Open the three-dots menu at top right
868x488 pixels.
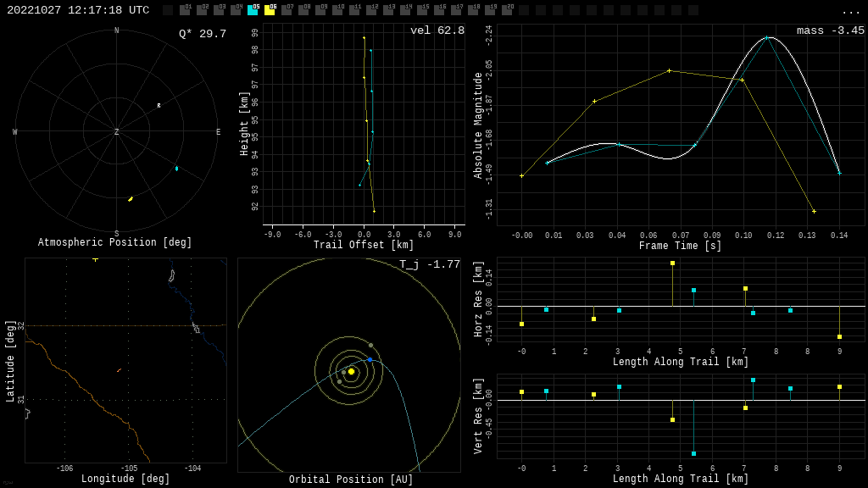[x=850, y=11]
